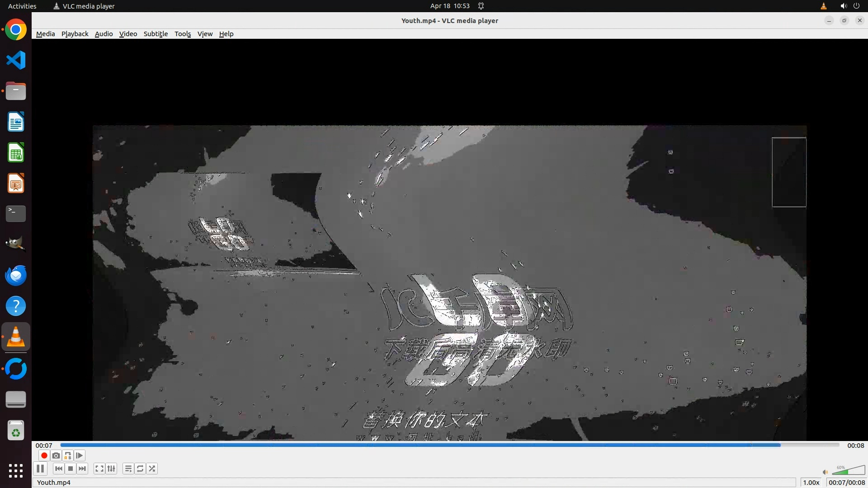The width and height of the screenshot is (868, 488).
Task: Start recording with the red Record button
Action: (x=44, y=455)
